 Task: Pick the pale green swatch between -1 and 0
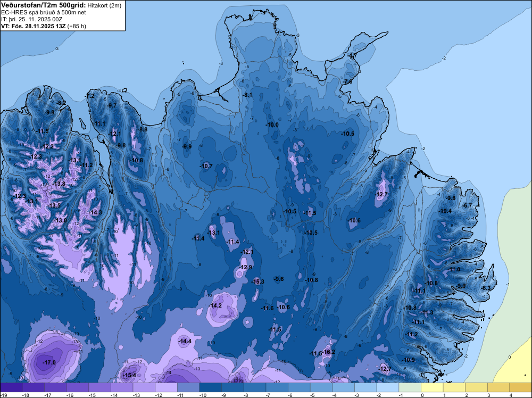[410, 387]
